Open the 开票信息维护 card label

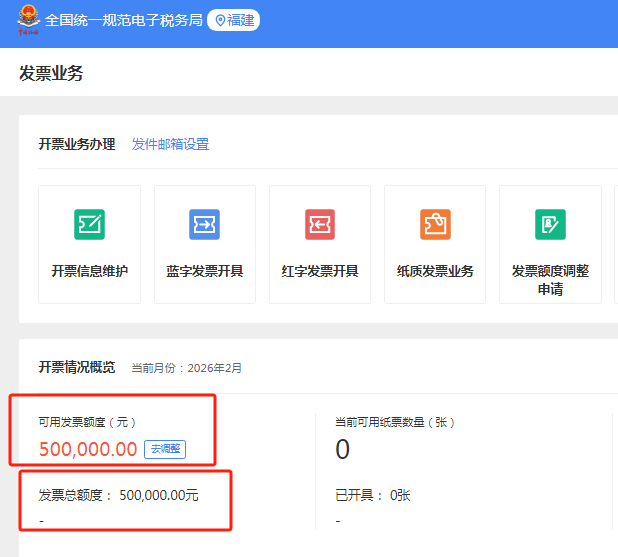pyautogui.click(x=89, y=271)
